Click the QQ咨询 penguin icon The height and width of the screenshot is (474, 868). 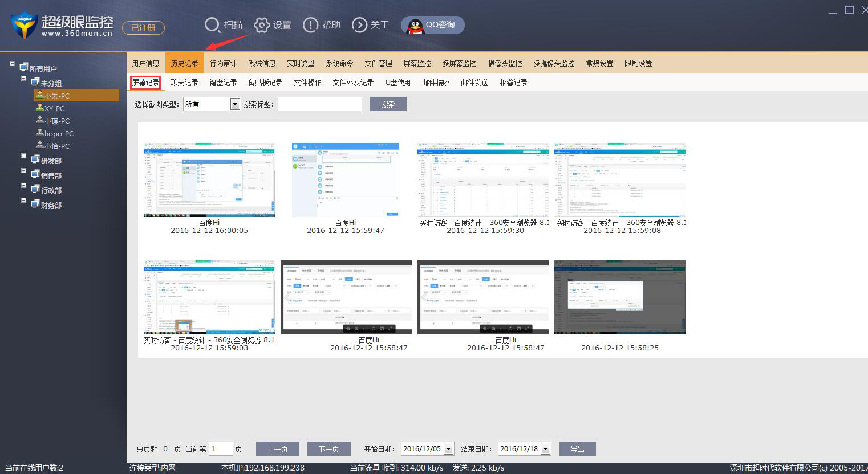[x=415, y=25]
